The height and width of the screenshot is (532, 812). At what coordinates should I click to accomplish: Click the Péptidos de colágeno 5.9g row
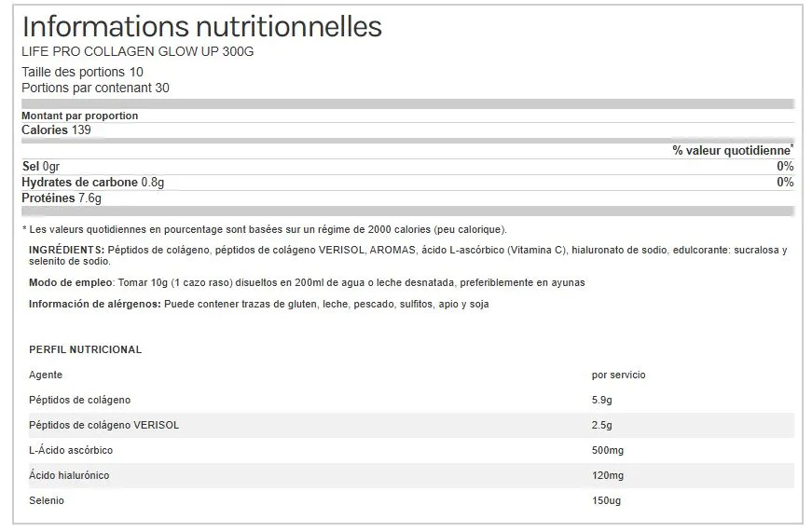pyautogui.click(x=411, y=400)
